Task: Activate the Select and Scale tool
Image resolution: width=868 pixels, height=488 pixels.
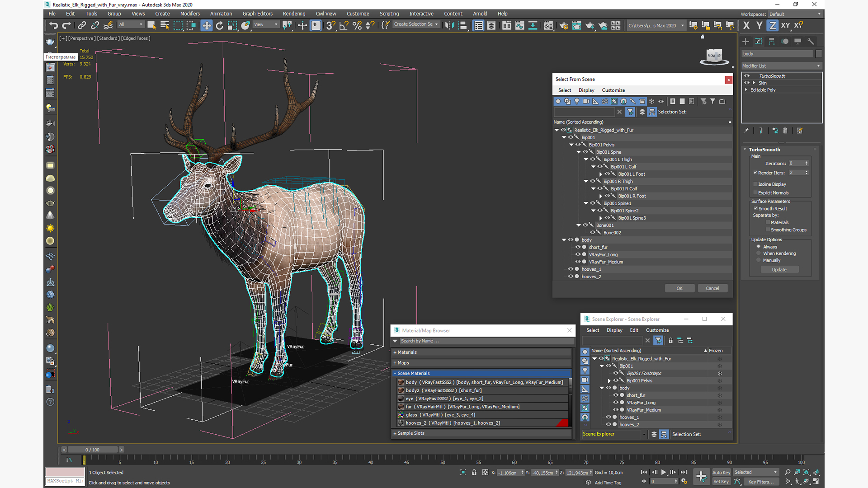Action: tap(232, 25)
